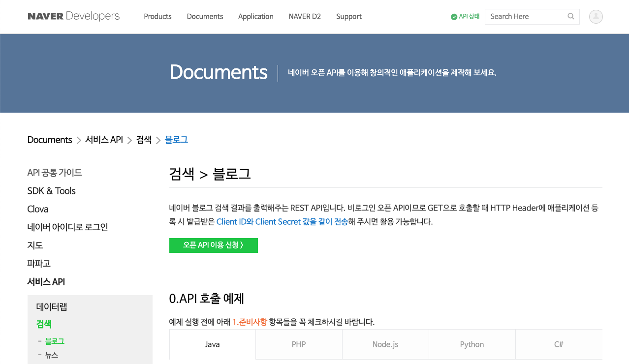Click the search magnifier icon

point(571,16)
